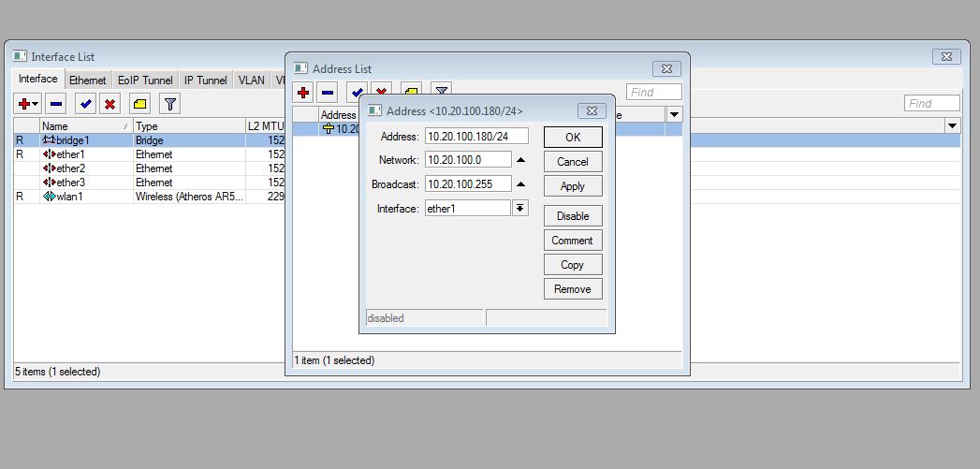Click the bridge1 interface icon

[49, 140]
